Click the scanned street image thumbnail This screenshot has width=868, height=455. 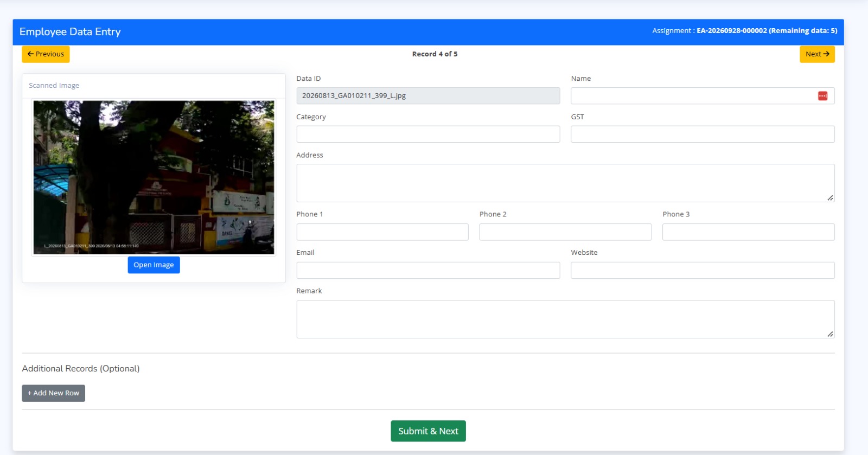(x=154, y=177)
